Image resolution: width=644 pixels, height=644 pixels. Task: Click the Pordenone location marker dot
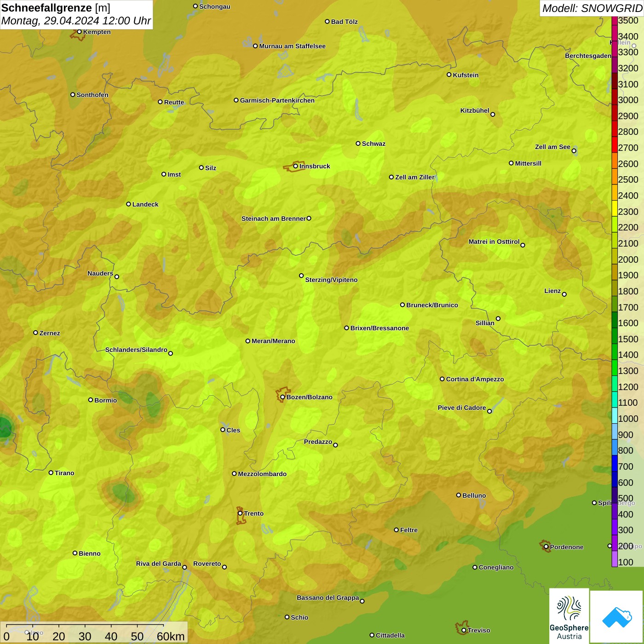[x=546, y=546]
